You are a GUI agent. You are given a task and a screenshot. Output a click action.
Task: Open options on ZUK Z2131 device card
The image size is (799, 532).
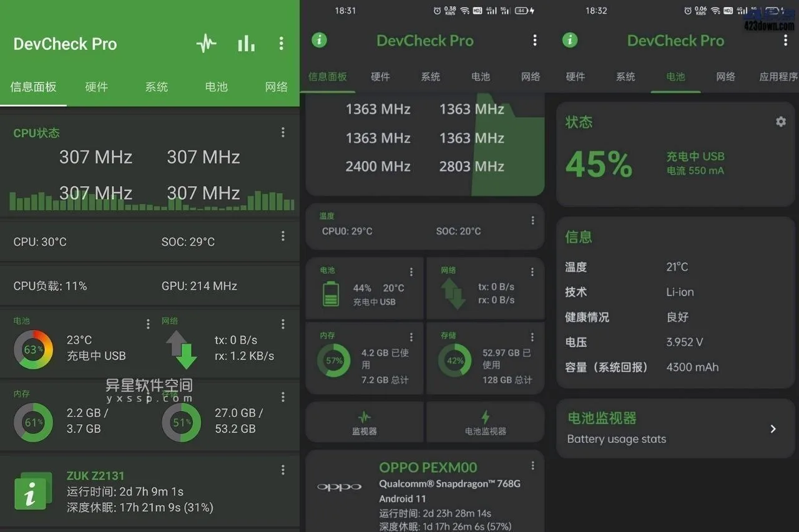283,470
